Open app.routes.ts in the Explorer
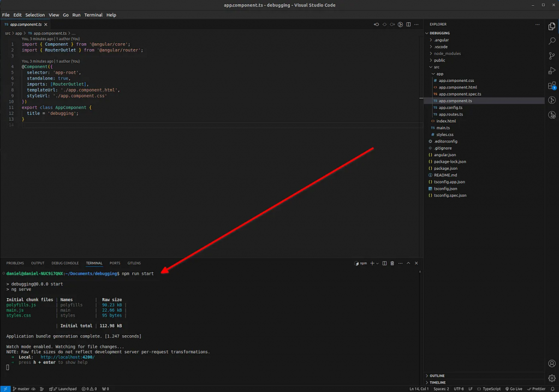 tap(450, 114)
